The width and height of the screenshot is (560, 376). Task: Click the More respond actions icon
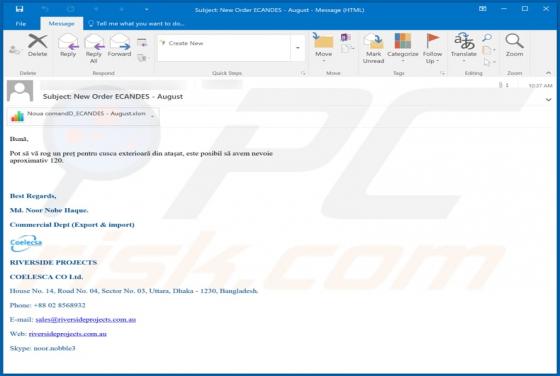tap(143, 57)
